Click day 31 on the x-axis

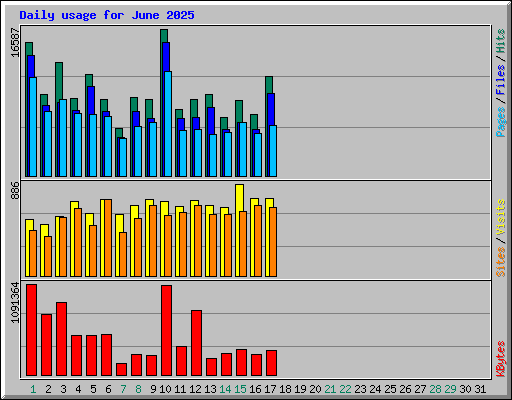click(480, 389)
